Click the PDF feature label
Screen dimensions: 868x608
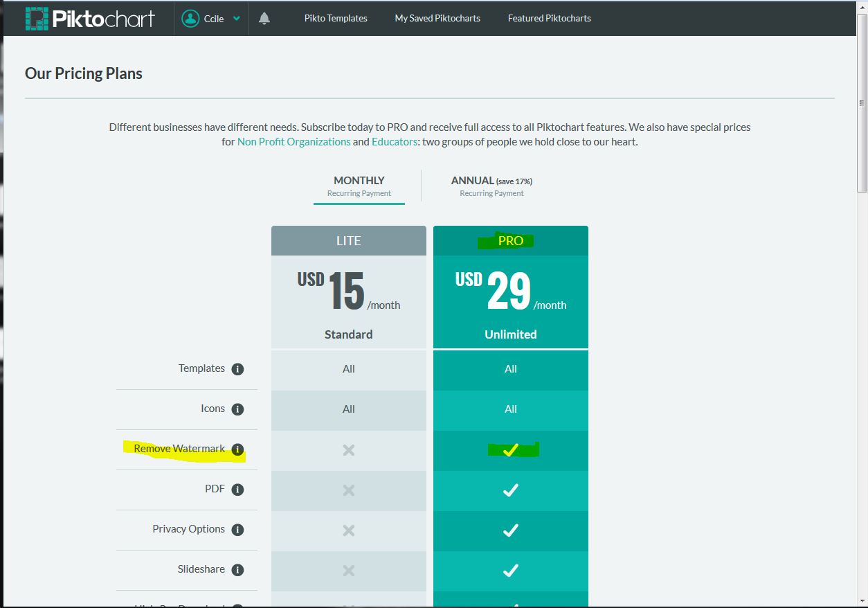[x=215, y=489]
